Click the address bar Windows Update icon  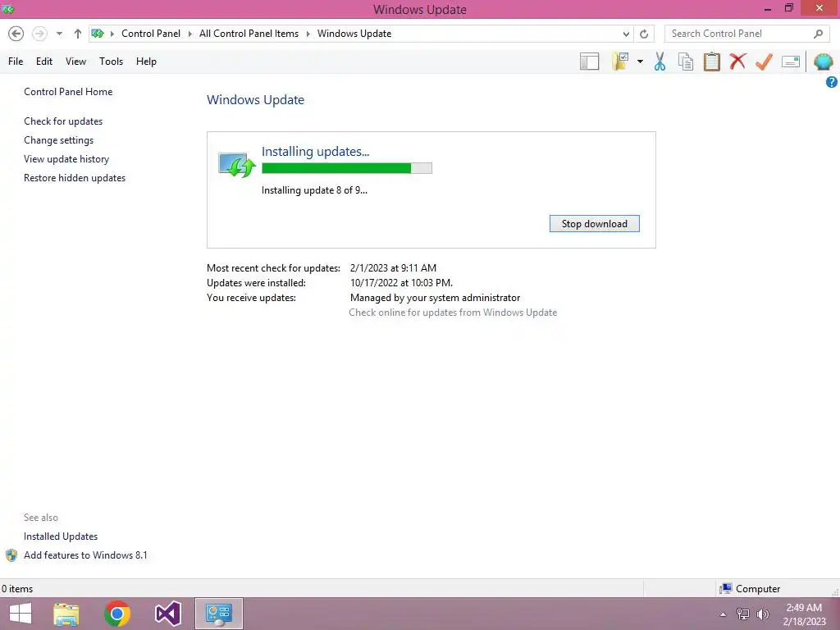98,34
